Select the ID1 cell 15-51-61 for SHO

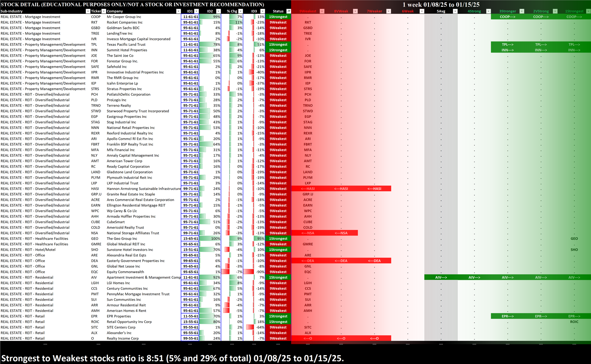click(x=190, y=250)
